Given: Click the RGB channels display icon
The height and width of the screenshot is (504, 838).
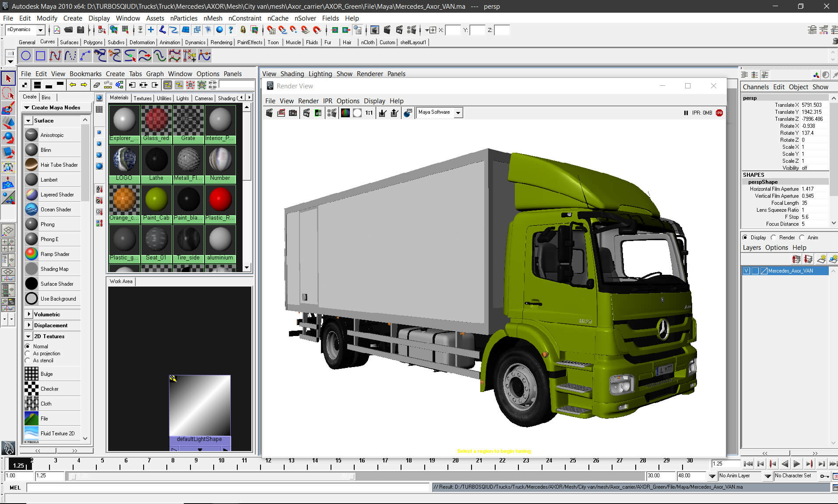Looking at the screenshot, I should [x=345, y=113].
